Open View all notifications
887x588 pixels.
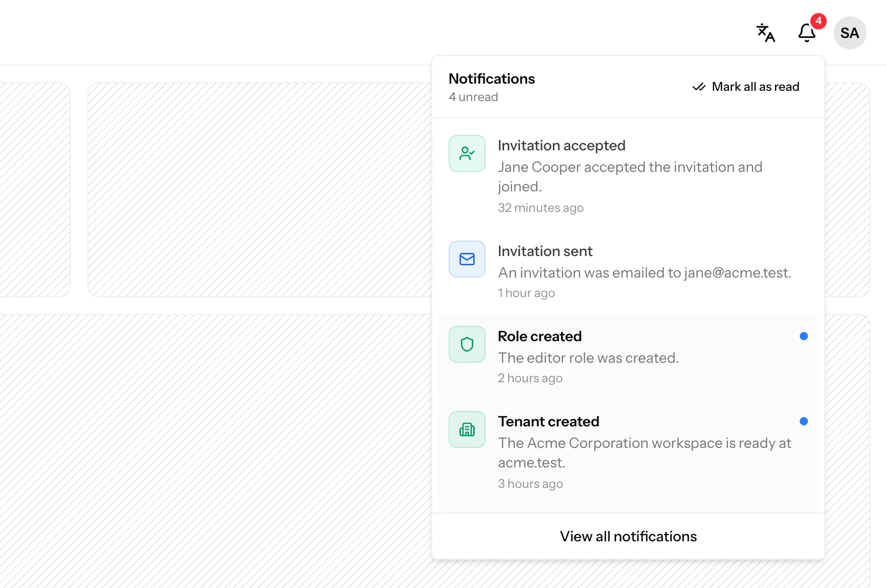[628, 536]
